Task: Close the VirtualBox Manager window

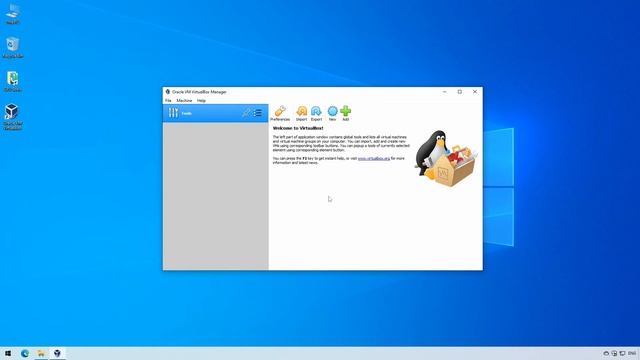Action: tap(475, 92)
